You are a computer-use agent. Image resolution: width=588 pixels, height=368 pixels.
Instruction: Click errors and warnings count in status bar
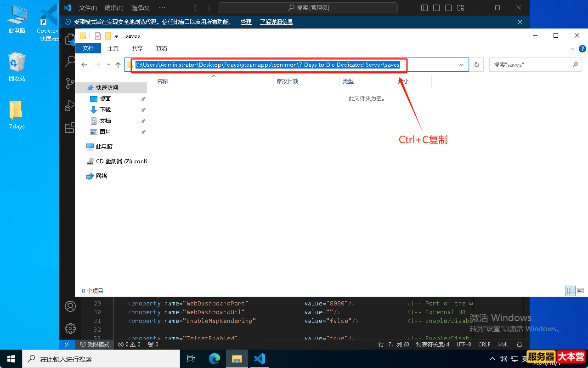coord(129,344)
